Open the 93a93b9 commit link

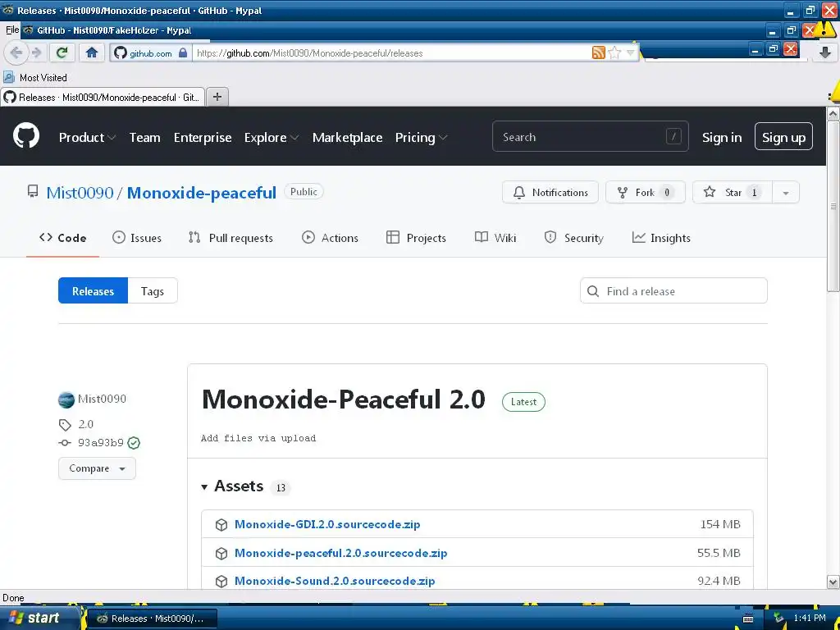click(x=101, y=443)
